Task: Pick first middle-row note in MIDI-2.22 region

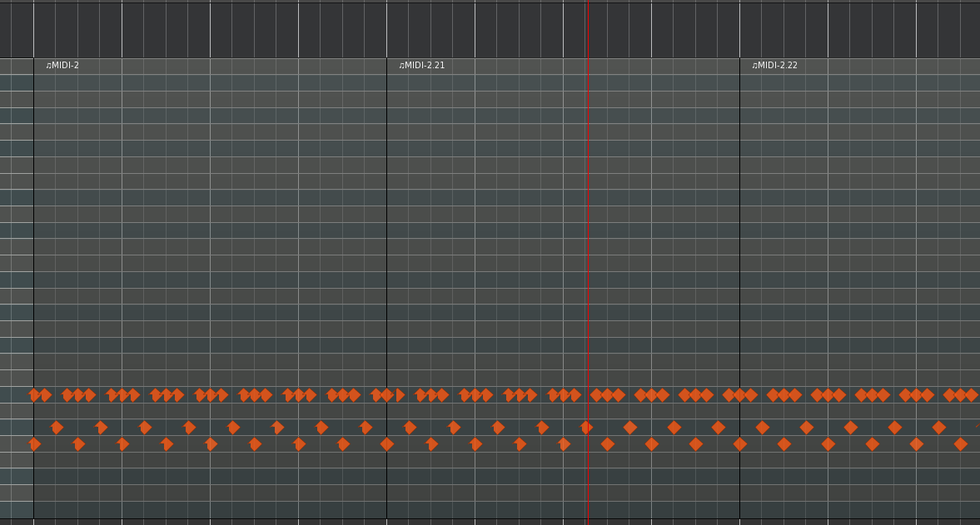Action: click(x=763, y=428)
